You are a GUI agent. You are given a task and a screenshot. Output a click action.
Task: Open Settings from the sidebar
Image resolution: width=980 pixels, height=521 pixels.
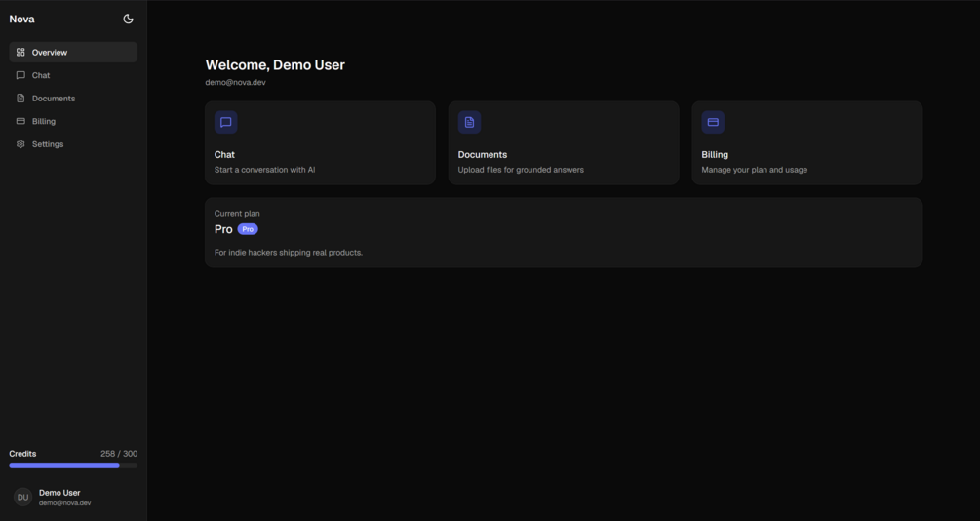pos(73,143)
